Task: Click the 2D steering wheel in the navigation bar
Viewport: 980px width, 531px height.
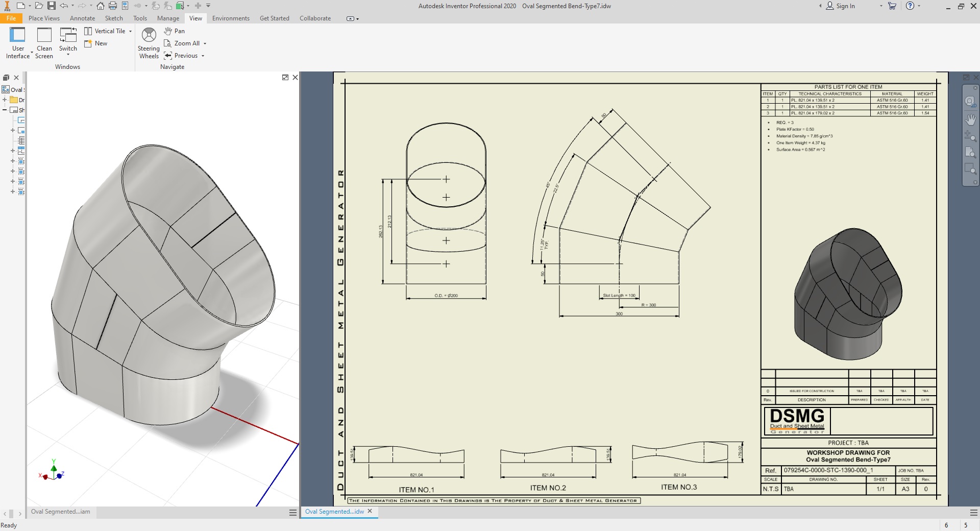Action: (970, 101)
